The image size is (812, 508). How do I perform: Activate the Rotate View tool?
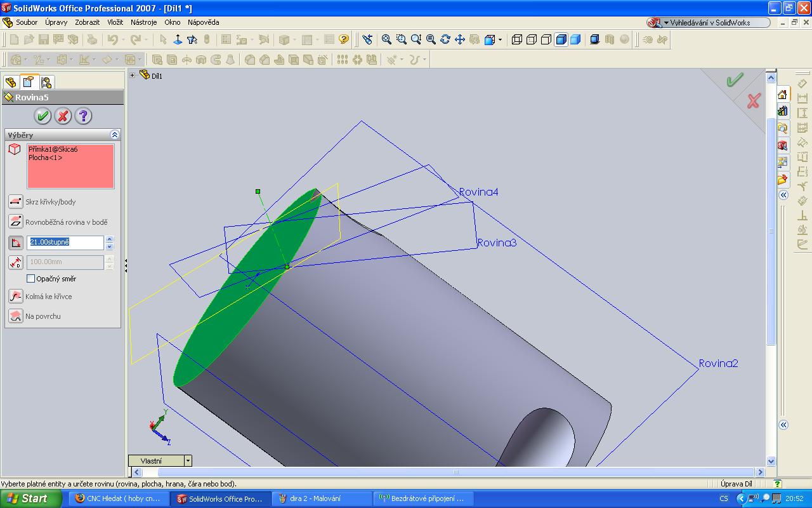445,39
